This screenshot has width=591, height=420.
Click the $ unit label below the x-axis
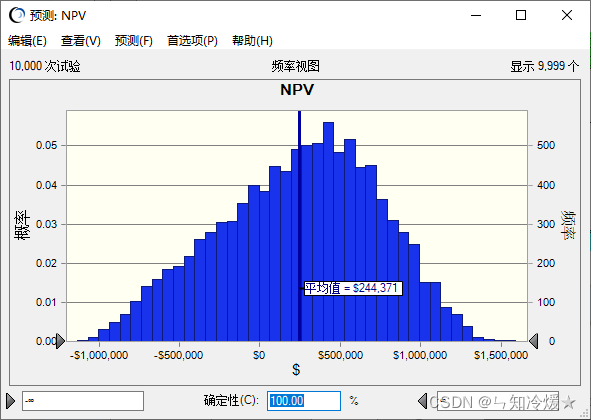point(296,369)
